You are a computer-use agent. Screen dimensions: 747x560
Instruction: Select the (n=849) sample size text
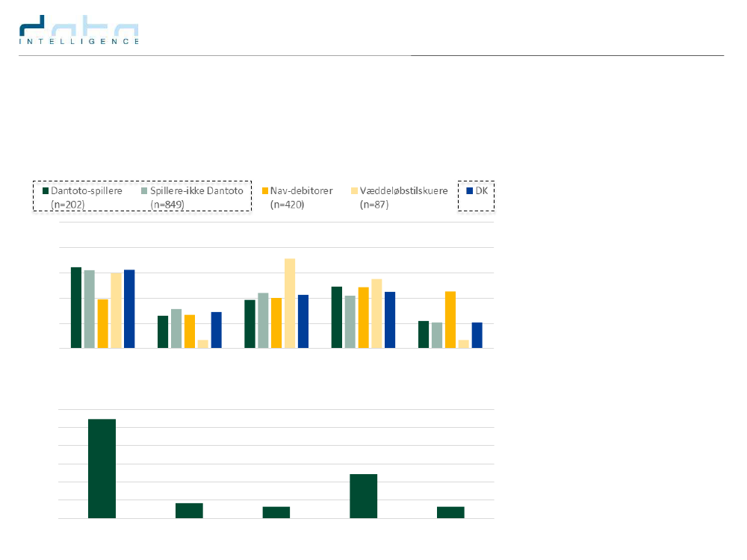[168, 204]
